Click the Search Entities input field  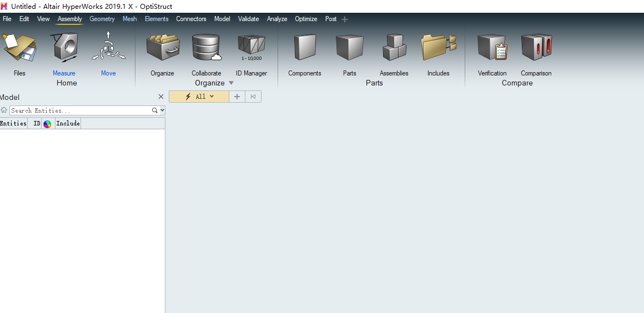[80, 110]
